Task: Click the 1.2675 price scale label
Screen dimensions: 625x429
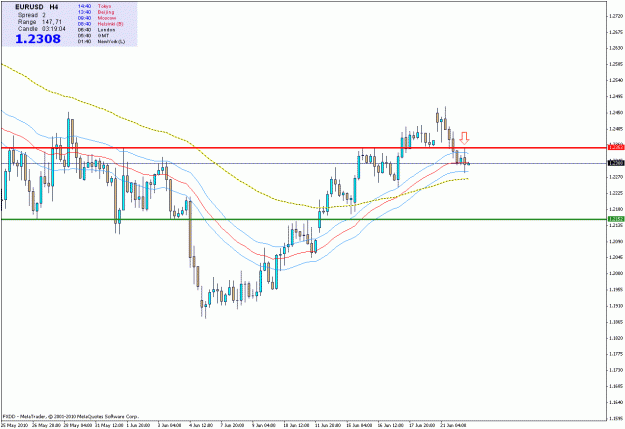Action: pyautogui.click(x=616, y=32)
